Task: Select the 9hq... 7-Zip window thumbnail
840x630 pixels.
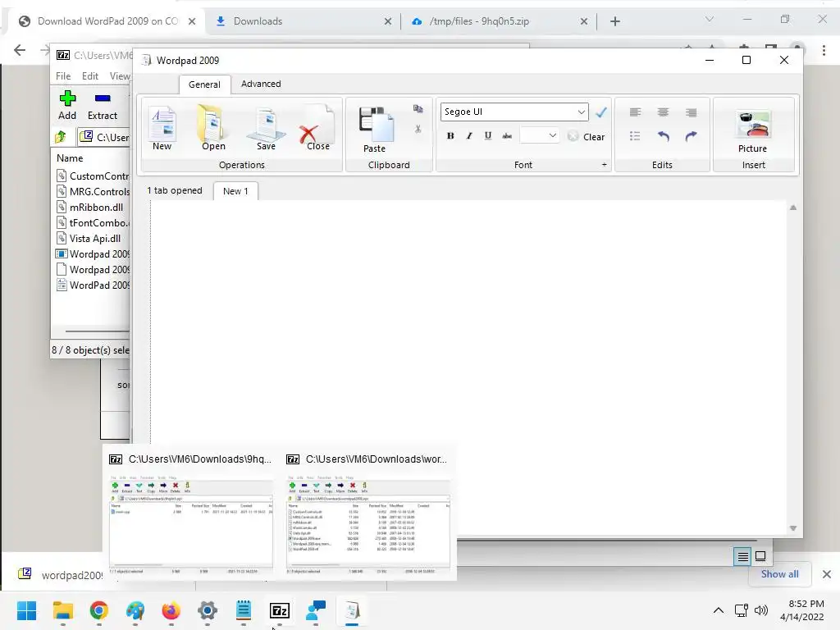Action: [x=190, y=512]
